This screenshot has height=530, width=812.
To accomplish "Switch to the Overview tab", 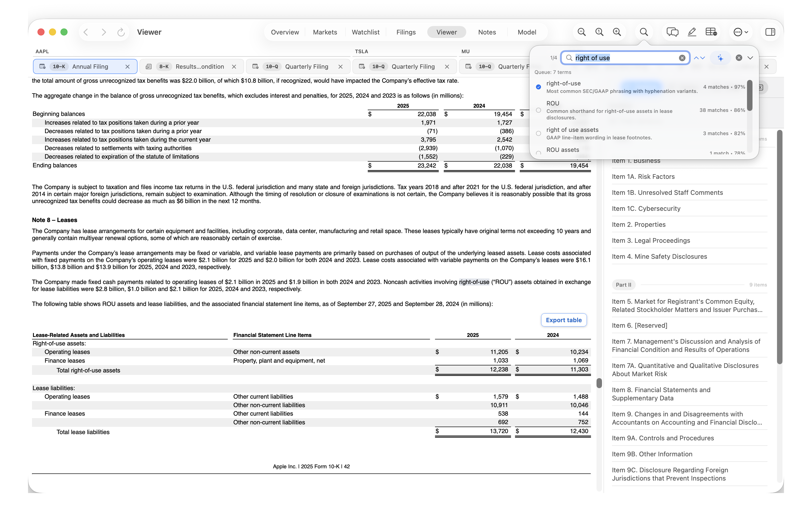I will (285, 32).
